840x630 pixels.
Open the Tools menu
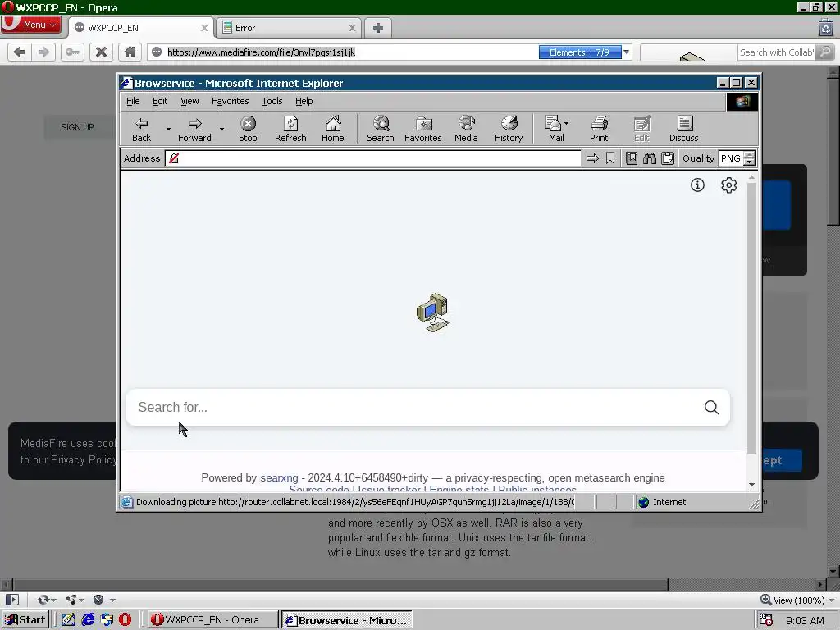pyautogui.click(x=272, y=101)
